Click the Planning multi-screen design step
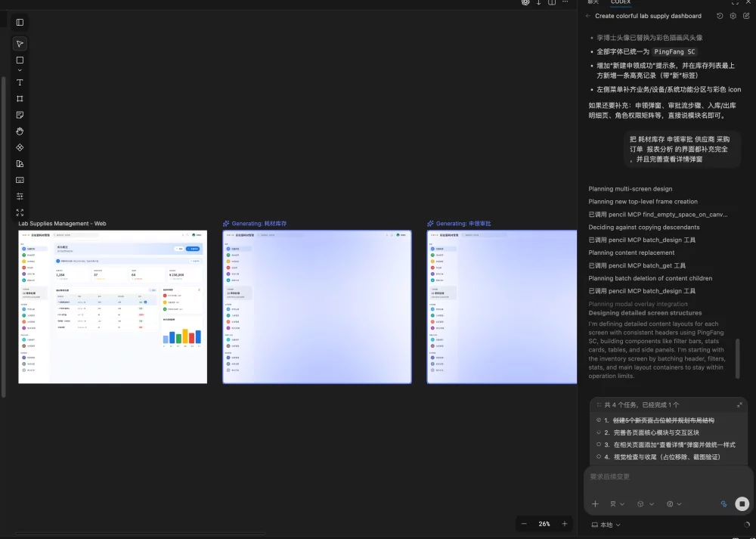The height and width of the screenshot is (539, 756). 631,189
